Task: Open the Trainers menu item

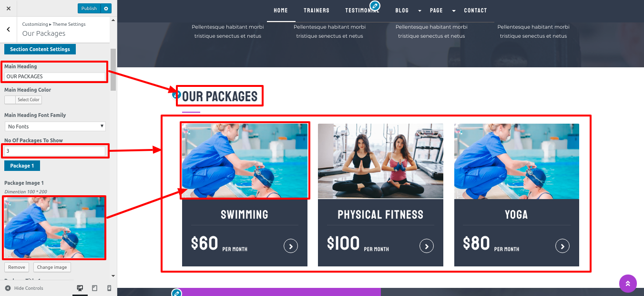Action: pyautogui.click(x=317, y=11)
